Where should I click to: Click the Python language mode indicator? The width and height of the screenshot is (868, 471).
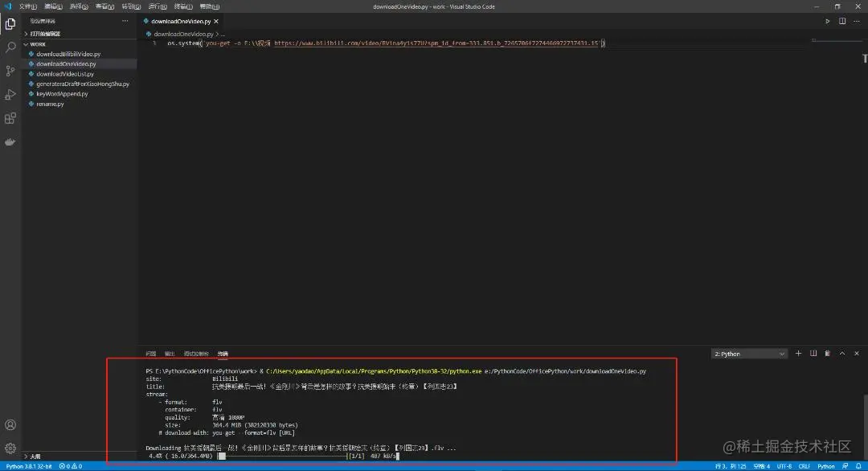click(826, 466)
